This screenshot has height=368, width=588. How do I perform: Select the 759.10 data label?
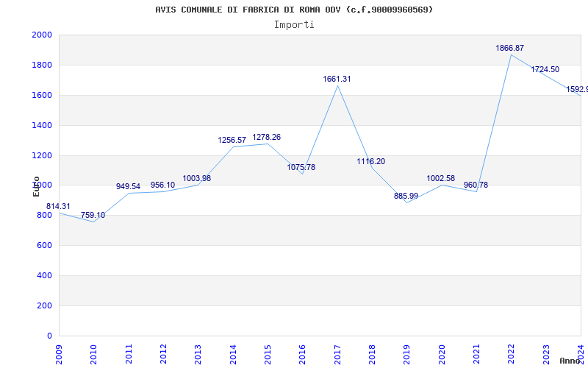click(93, 215)
